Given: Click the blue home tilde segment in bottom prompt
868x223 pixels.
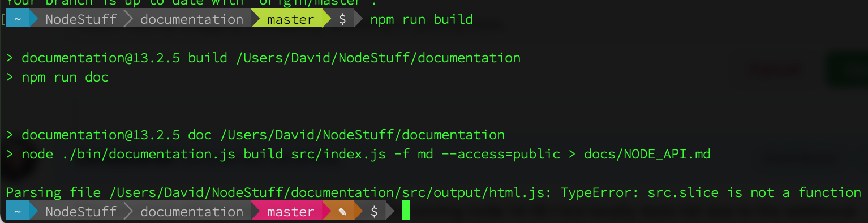Looking at the screenshot, I should point(18,212).
